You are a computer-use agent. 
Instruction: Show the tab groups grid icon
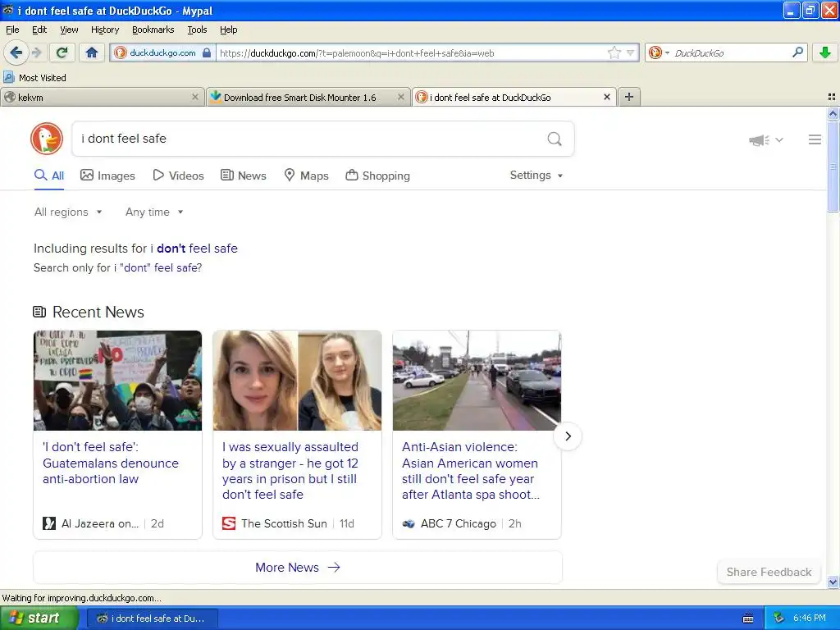832,97
